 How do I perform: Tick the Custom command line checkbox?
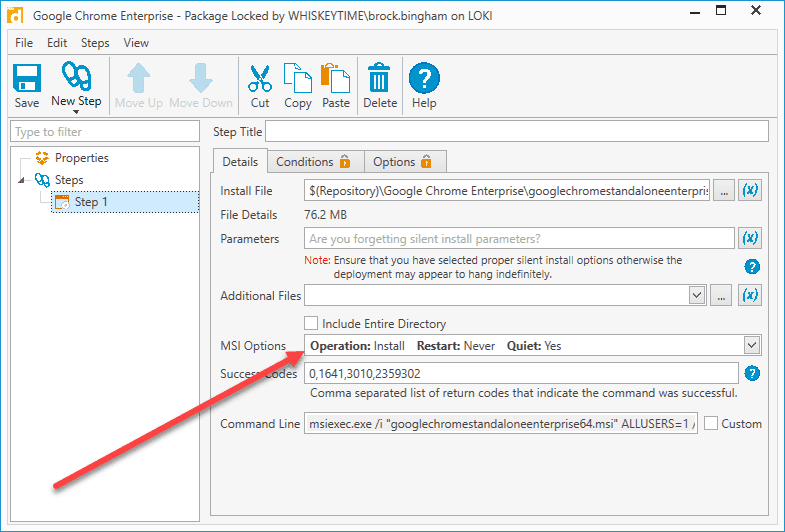pos(710,423)
